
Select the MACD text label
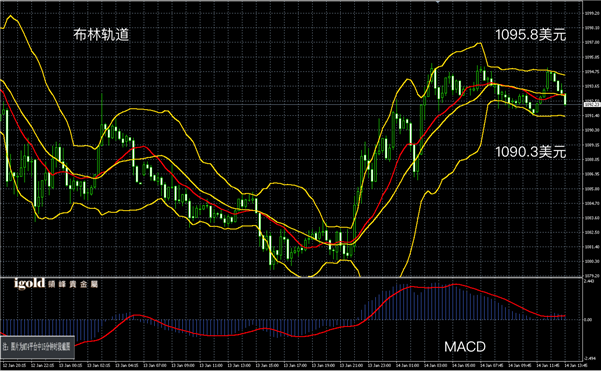[465, 347]
